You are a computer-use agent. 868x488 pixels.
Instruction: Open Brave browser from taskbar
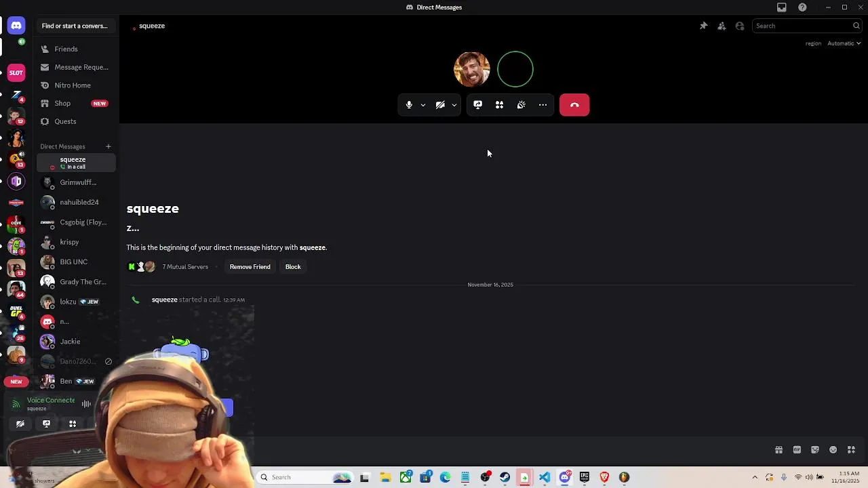(x=604, y=477)
